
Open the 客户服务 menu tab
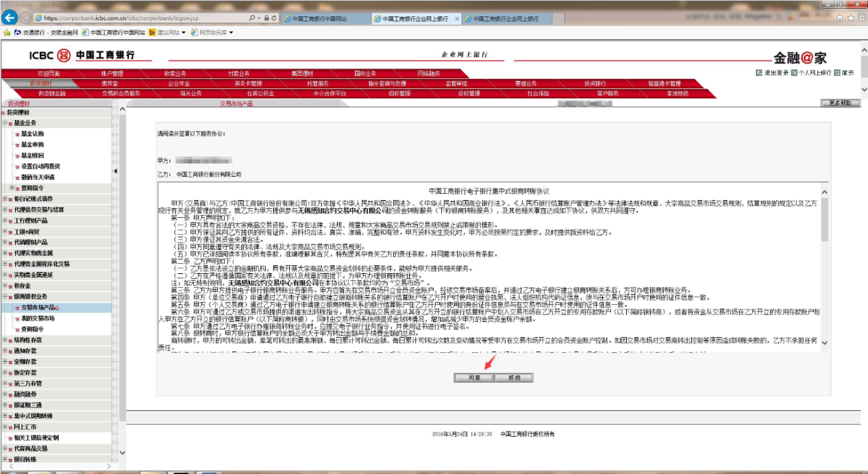pyautogui.click(x=608, y=93)
